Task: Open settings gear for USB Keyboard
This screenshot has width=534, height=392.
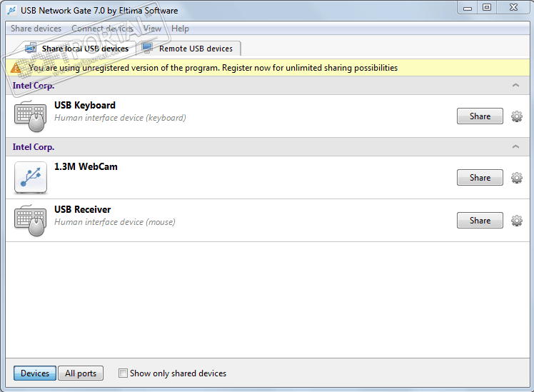Action: [517, 116]
